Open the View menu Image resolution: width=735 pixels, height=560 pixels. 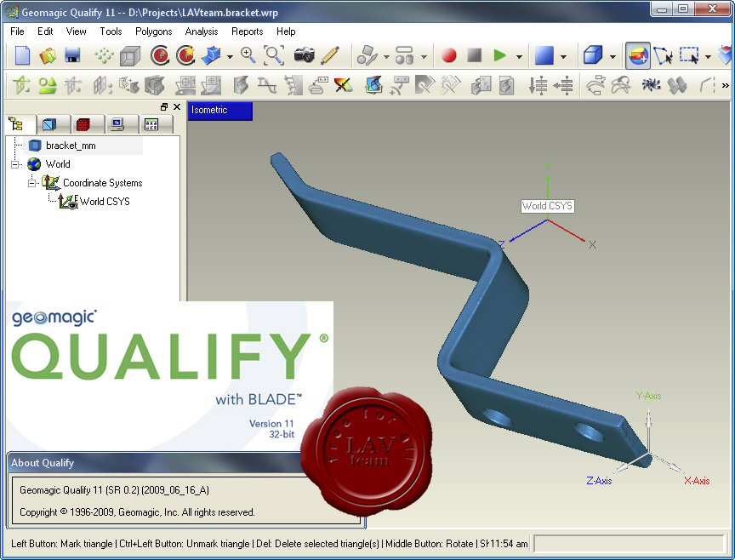click(x=76, y=31)
